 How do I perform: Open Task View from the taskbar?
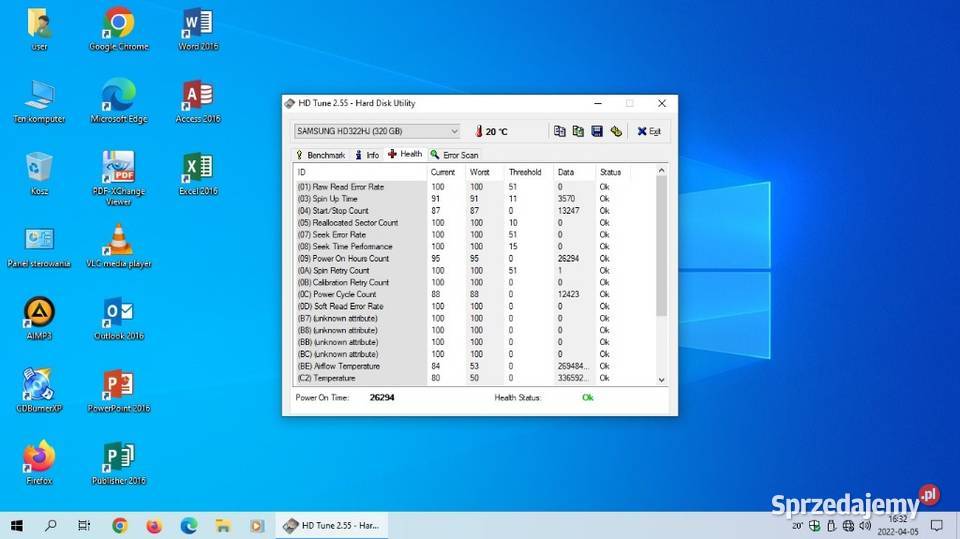84,526
